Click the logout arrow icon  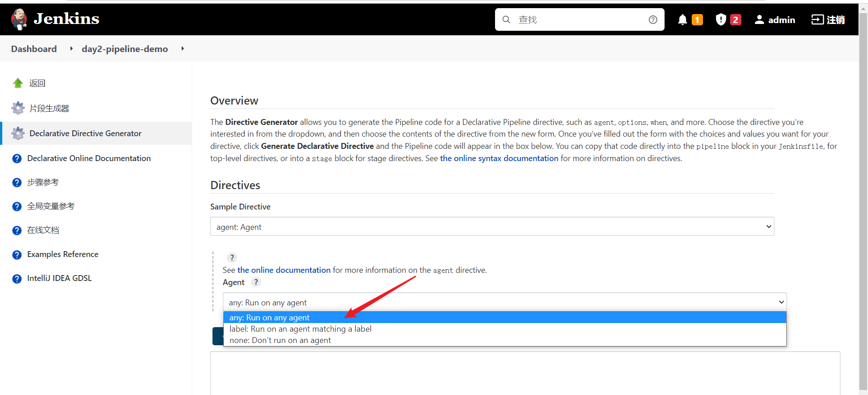[x=817, y=19]
